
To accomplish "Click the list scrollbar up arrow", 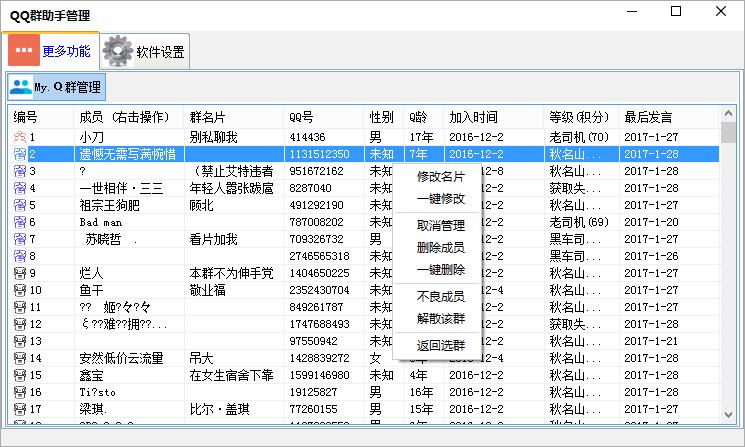I will [727, 113].
